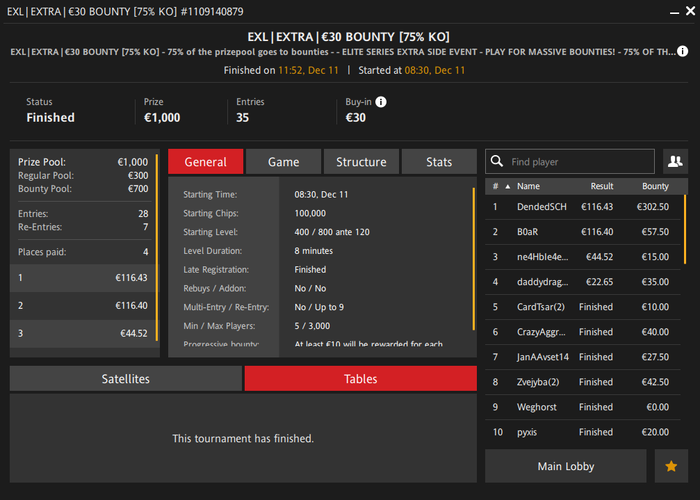Select the CrazyAggr... player row
Screen dimensions: 700x500
pos(583,332)
